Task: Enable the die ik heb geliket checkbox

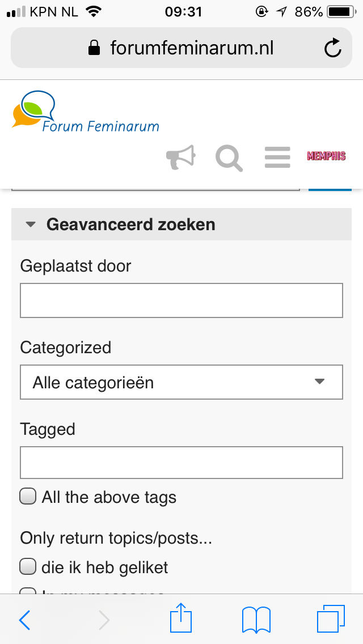Action: 28,567
